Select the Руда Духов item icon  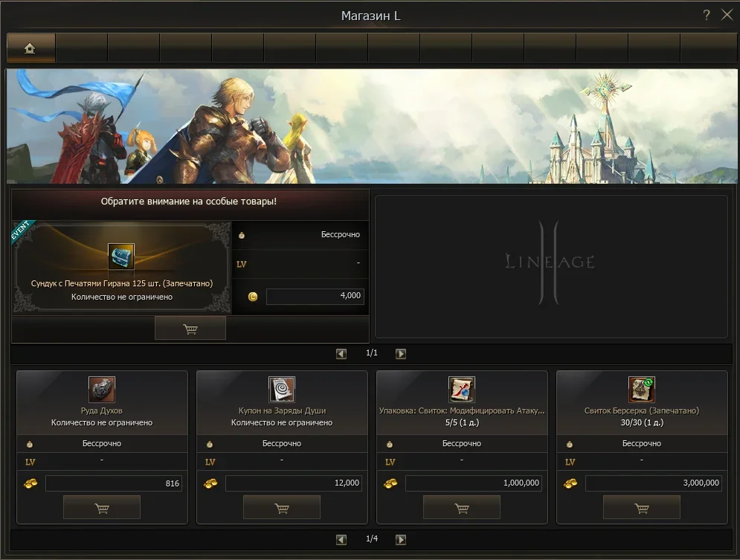point(102,389)
